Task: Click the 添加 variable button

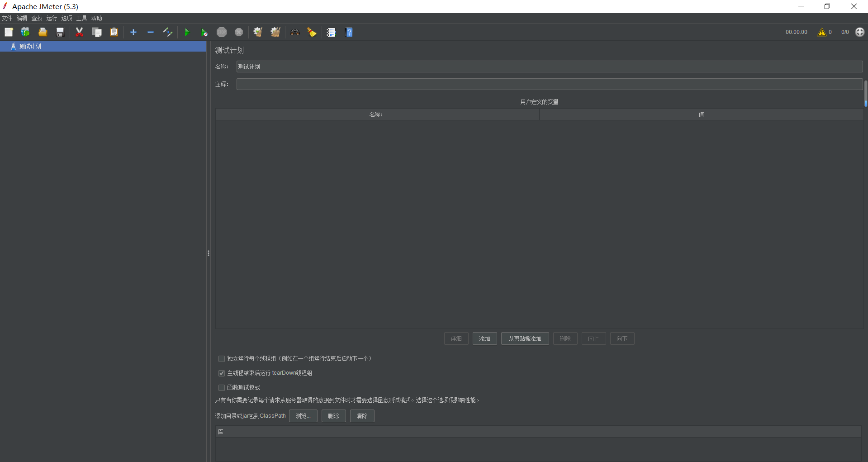Action: pos(485,338)
